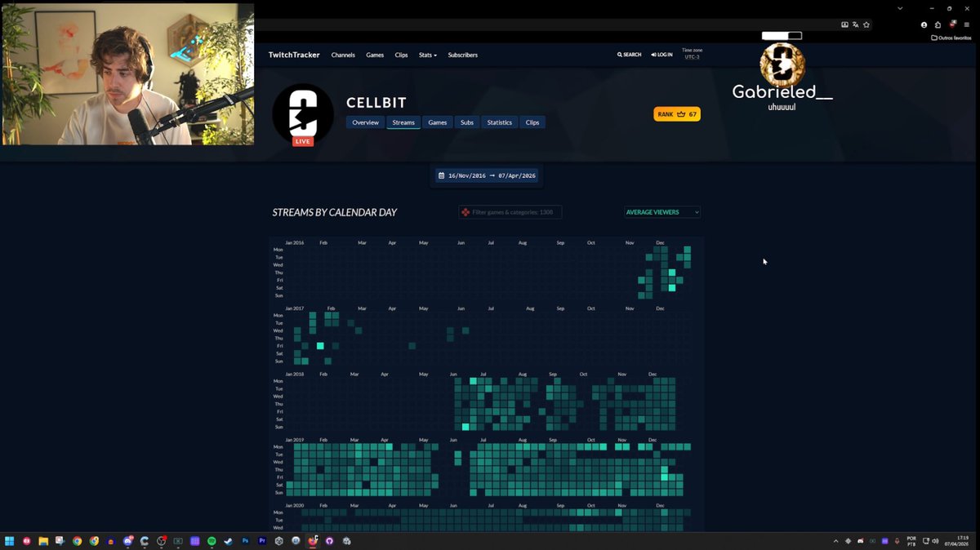Click the Rank 67 badge
980x550 pixels.
677,114
